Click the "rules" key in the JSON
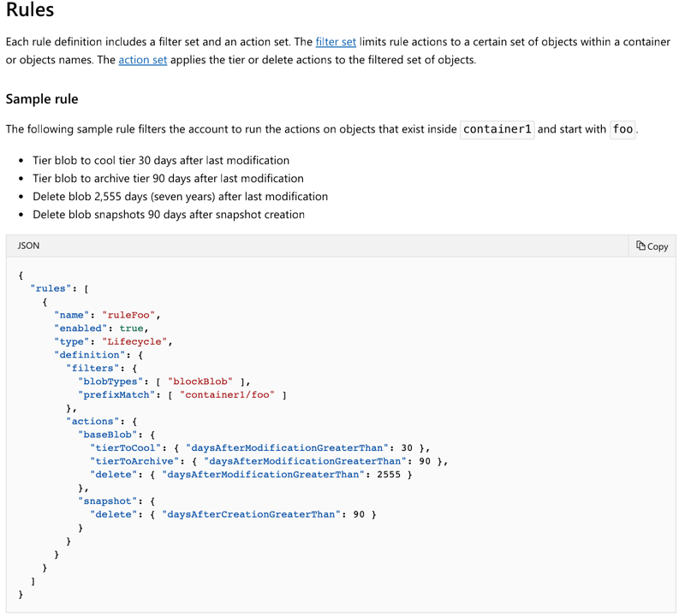 (51, 288)
